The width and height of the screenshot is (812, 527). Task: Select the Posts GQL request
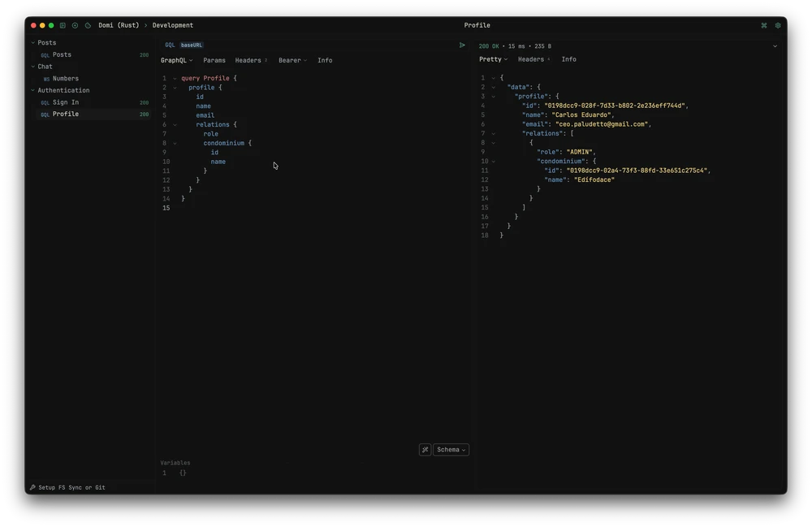coord(93,55)
